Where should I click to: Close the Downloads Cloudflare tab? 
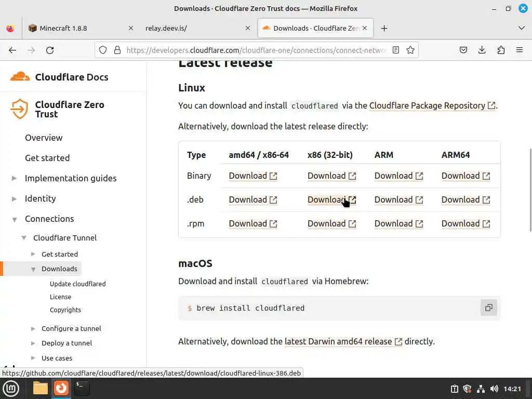click(365, 28)
